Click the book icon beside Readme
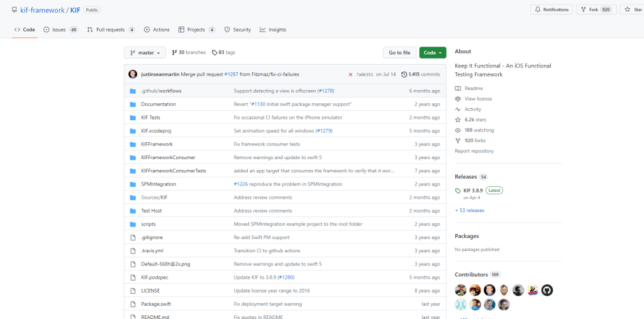Viewport: 644px width, 319px height. (458, 88)
